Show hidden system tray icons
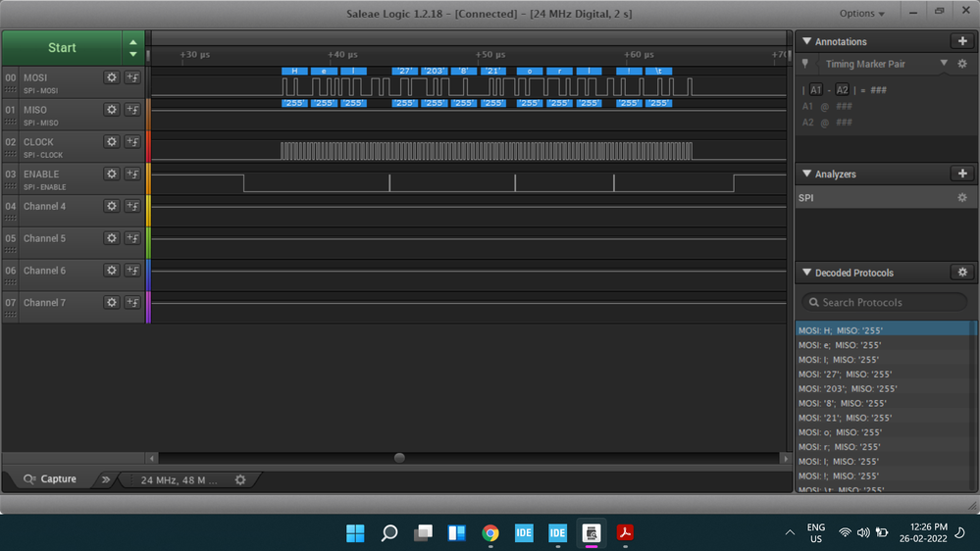Image resolution: width=980 pixels, height=551 pixels. (790, 533)
